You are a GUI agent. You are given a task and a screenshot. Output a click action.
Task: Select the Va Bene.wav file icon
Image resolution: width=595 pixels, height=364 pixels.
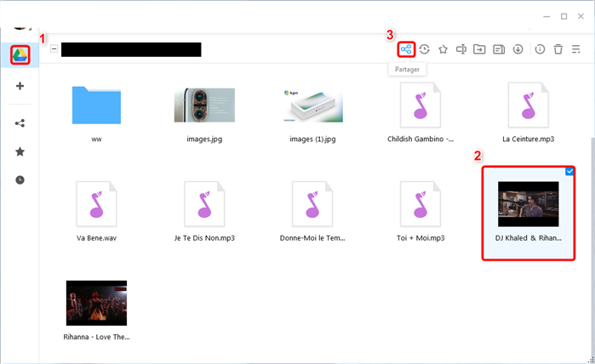click(x=96, y=204)
